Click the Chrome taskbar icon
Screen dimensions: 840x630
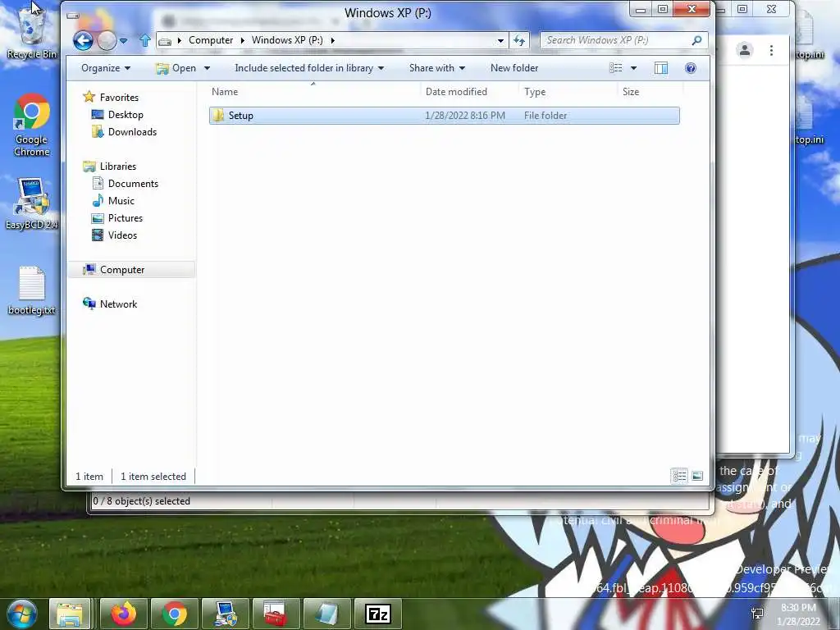[x=175, y=614]
